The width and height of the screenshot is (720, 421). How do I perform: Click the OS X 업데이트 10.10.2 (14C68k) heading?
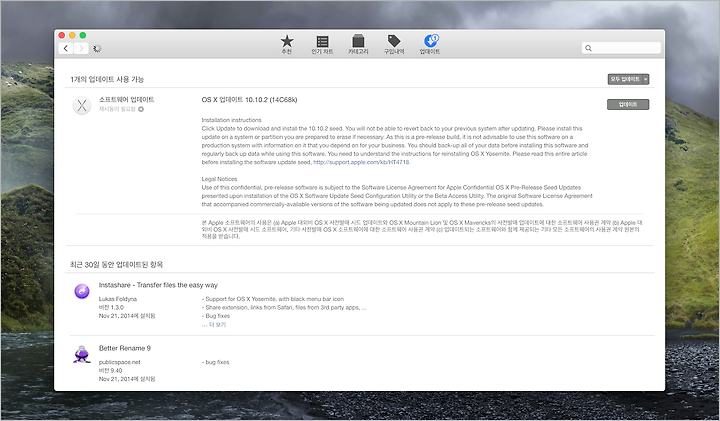pyautogui.click(x=249, y=100)
